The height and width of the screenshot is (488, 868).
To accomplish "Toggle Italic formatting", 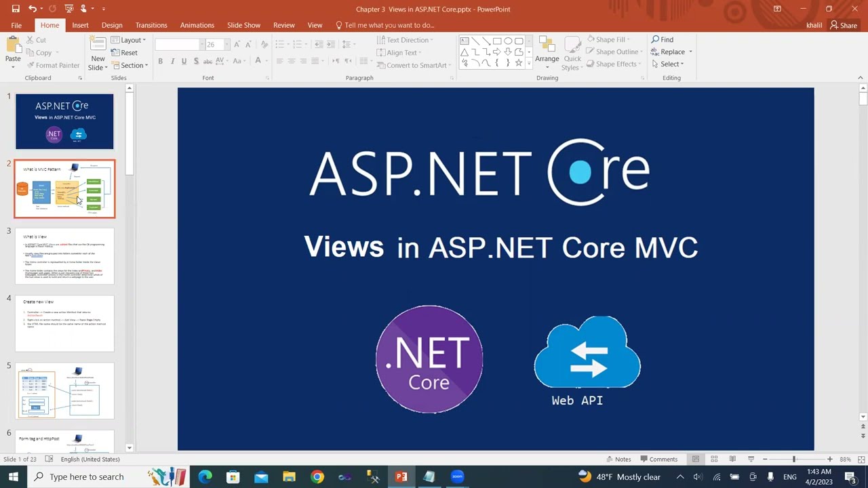I will coord(172,61).
